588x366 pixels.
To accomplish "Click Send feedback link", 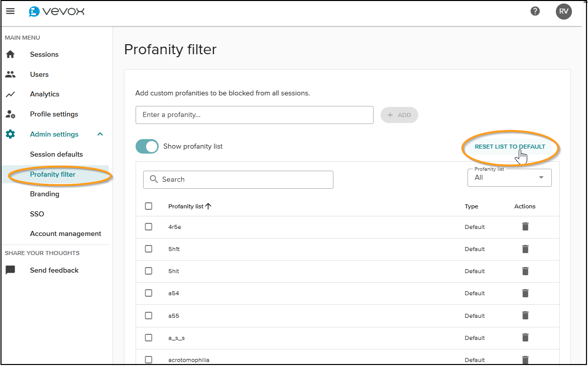I will click(x=55, y=270).
